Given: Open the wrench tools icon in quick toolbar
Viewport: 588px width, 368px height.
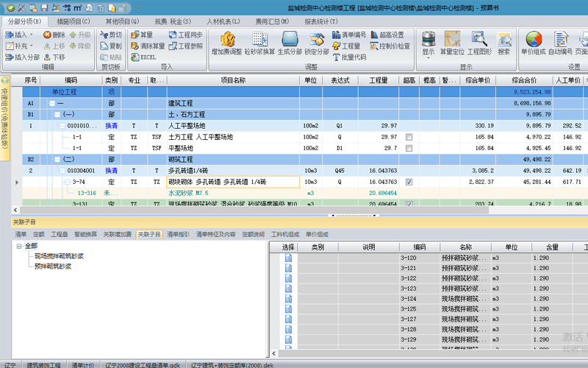Looking at the screenshot, I should coord(22,7).
